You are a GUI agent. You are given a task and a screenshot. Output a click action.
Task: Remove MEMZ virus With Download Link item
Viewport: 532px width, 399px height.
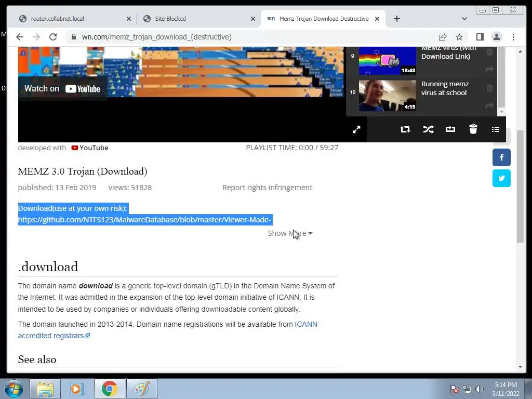click(x=489, y=52)
